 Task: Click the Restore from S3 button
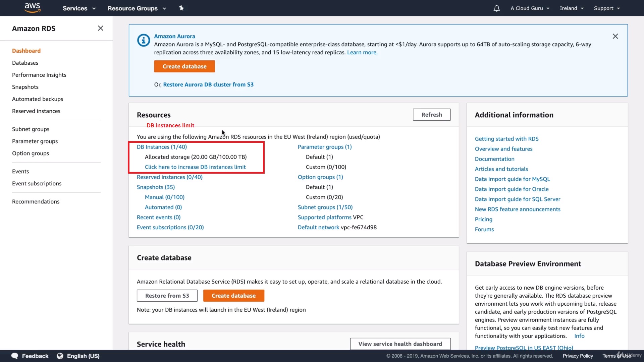click(167, 296)
